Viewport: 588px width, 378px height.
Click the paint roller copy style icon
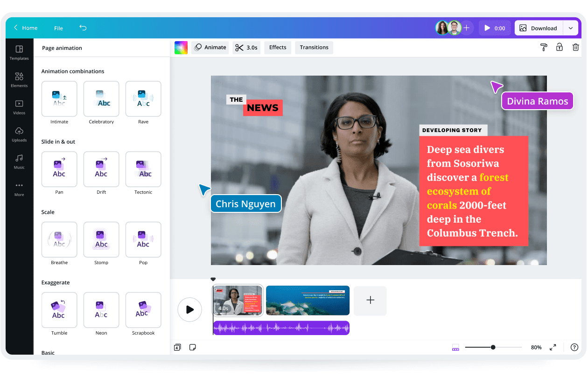pyautogui.click(x=544, y=47)
